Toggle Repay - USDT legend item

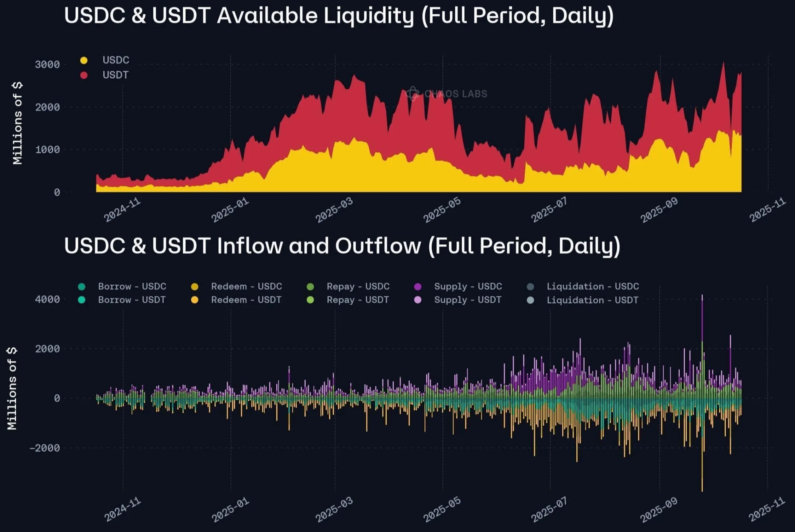click(x=357, y=300)
